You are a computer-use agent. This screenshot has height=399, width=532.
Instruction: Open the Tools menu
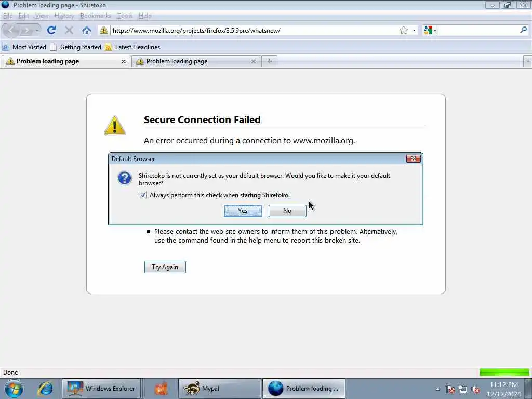(125, 16)
